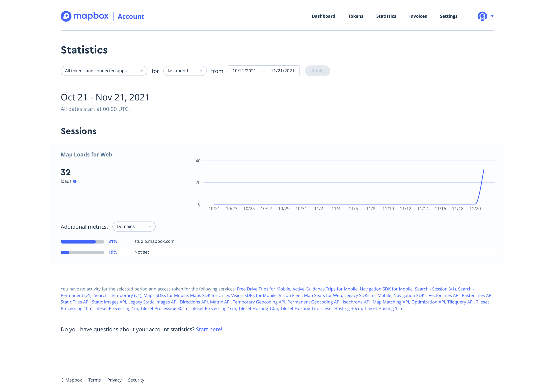This screenshot has width=555, height=392.
Task: Open the Directions API link
Action: point(194,302)
